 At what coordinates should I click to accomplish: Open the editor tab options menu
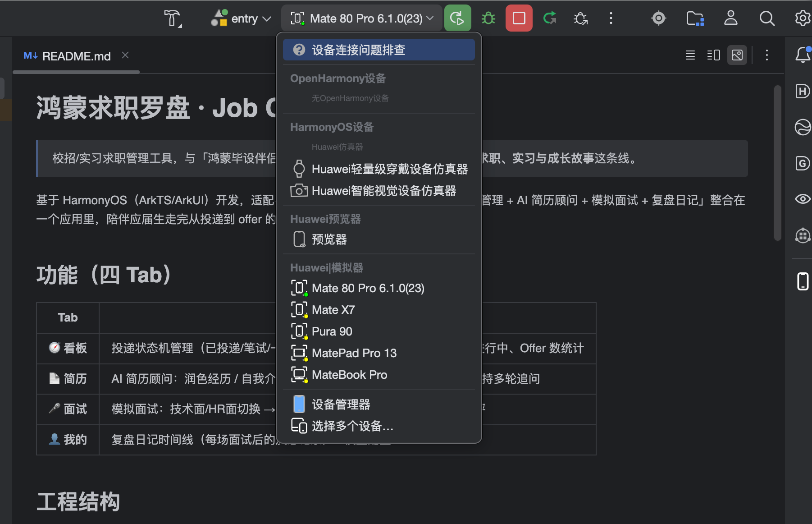(x=766, y=55)
